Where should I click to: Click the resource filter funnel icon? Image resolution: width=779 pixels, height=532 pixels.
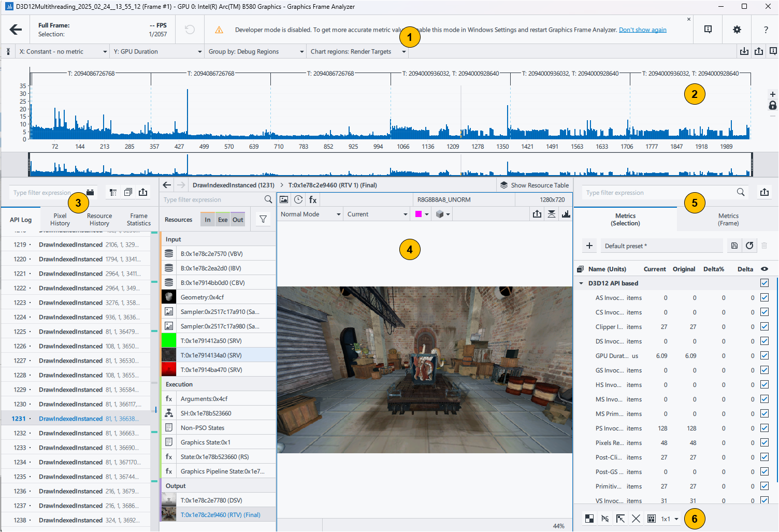[263, 220]
